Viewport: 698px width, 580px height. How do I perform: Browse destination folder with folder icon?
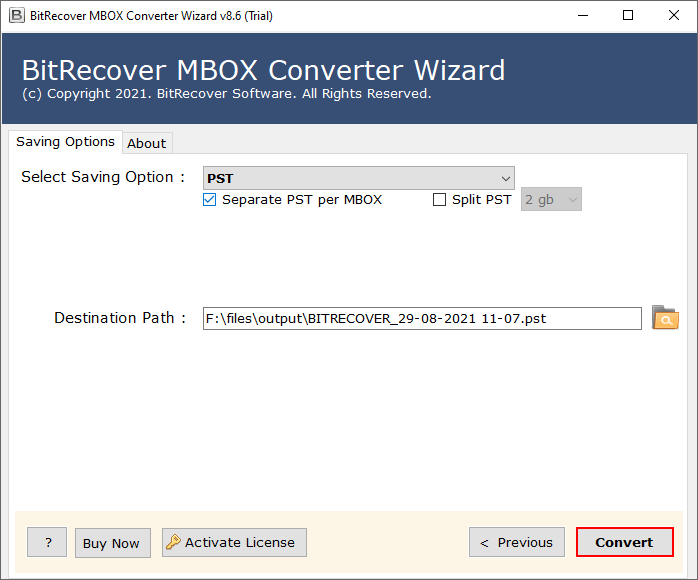665,317
